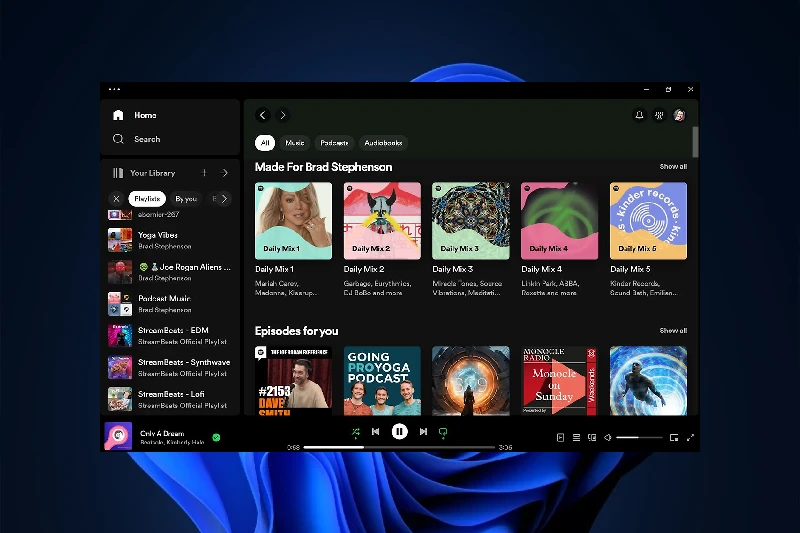
Task: Open Episodes for you heading
Action: click(x=296, y=331)
